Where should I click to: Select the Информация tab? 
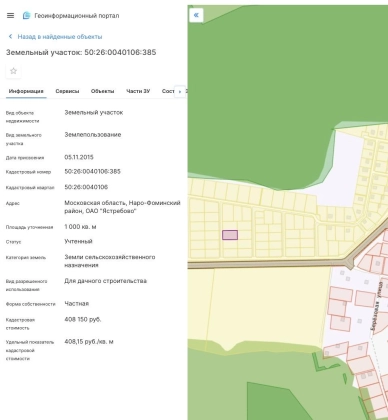26,91
